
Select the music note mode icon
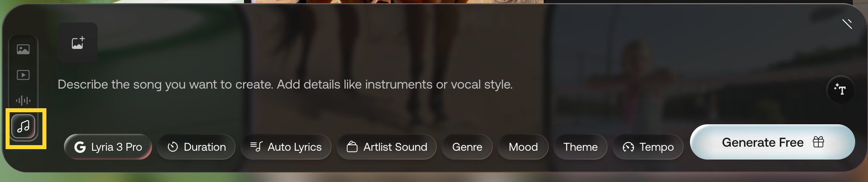point(23,126)
